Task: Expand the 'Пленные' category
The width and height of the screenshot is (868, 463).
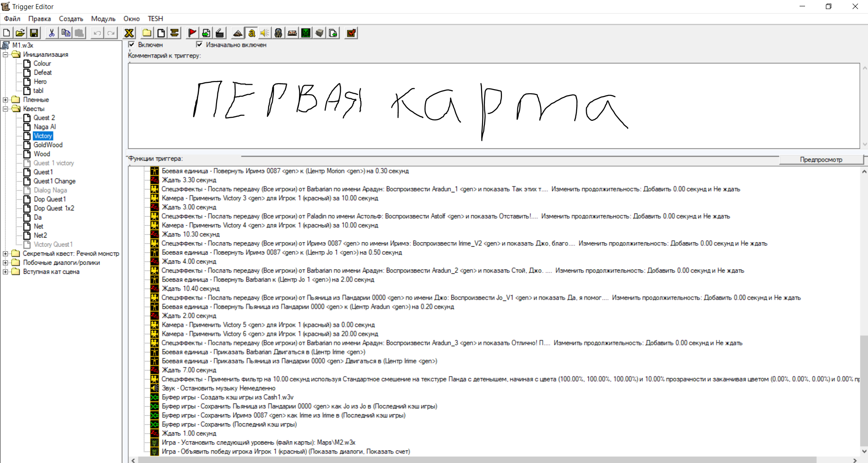Action: click(5, 100)
